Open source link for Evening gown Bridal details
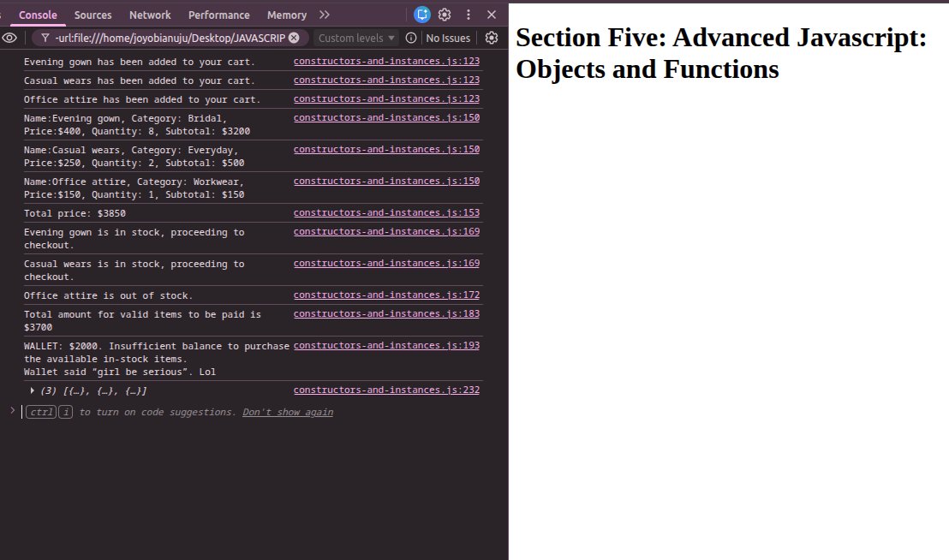This screenshot has width=949, height=560. (386, 117)
